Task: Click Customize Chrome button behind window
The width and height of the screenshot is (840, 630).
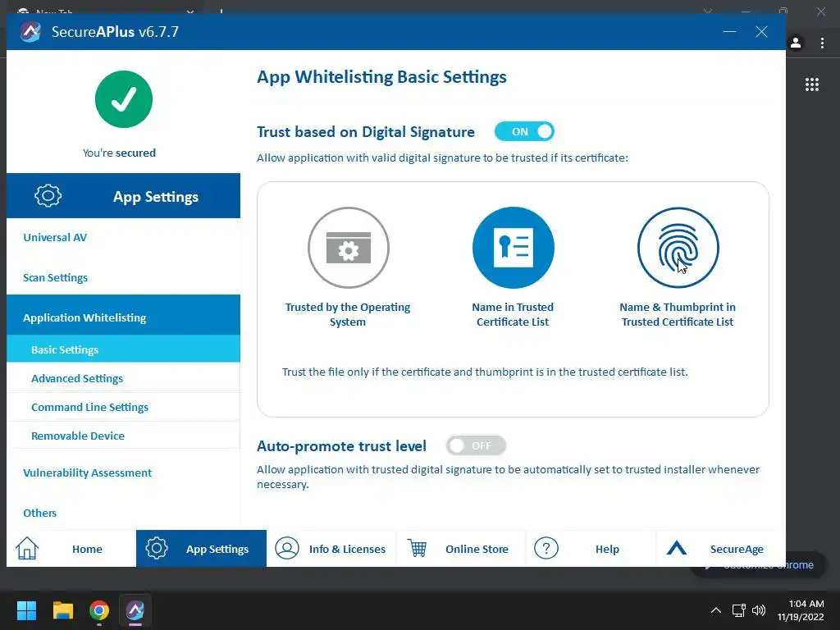Action: [x=806, y=564]
